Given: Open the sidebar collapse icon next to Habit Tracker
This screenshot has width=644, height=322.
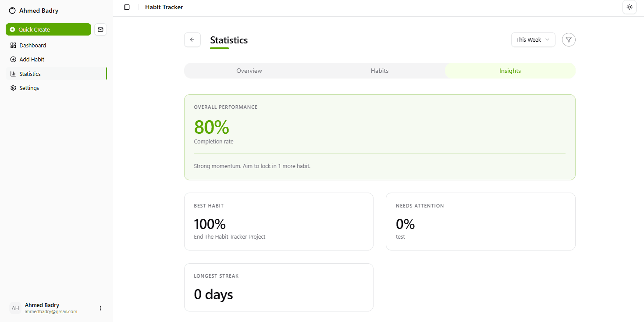Looking at the screenshot, I should [127, 7].
